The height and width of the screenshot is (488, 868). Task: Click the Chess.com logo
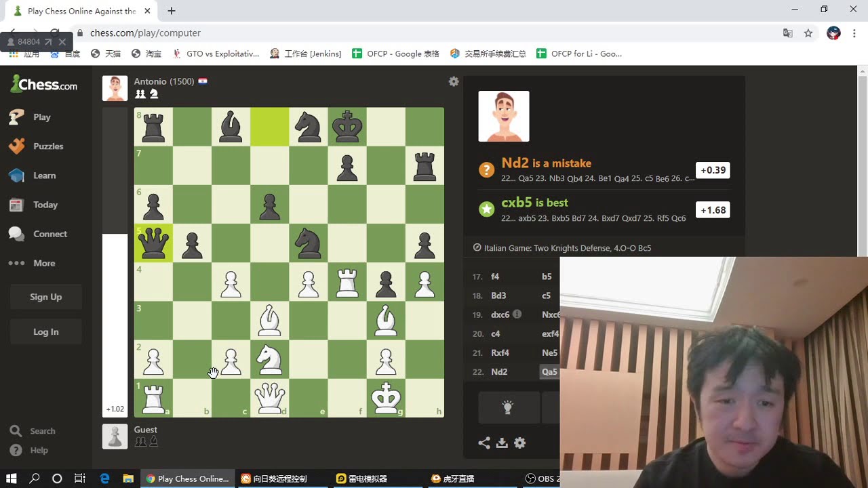43,85
